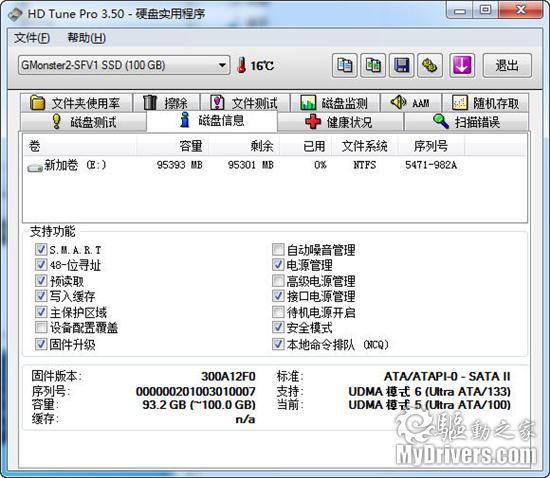Viewport: 550px width, 478px height.
Task: Toggle the 固件升级 checkbox
Action: click(x=41, y=344)
